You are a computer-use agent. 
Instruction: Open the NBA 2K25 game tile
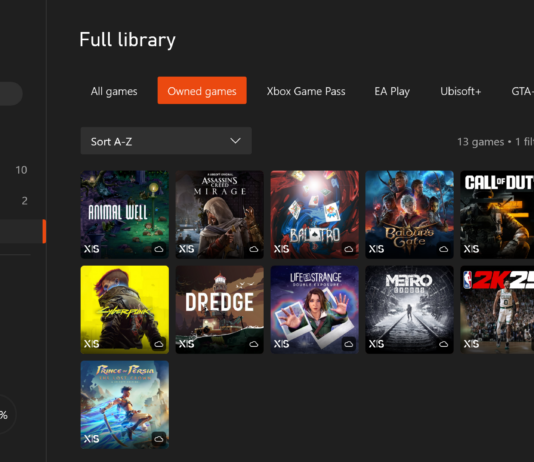(x=497, y=309)
